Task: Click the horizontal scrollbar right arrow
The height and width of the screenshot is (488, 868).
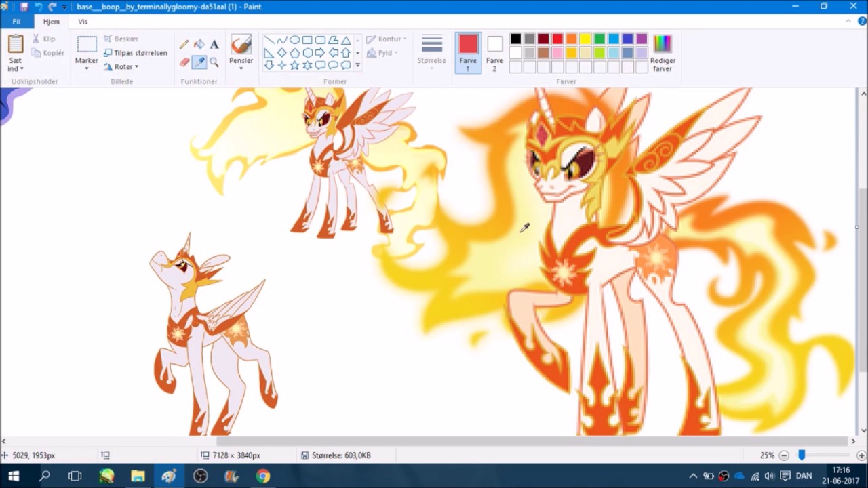Action: (853, 441)
